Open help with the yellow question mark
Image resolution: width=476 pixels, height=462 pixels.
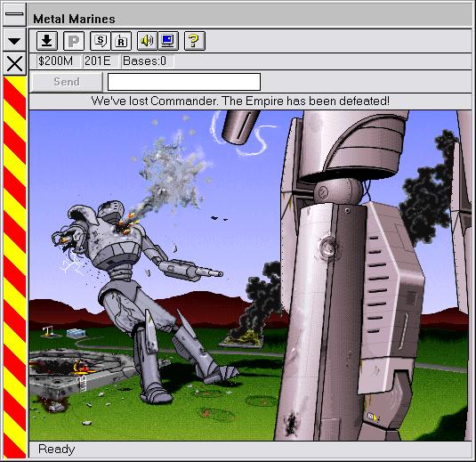tap(195, 41)
